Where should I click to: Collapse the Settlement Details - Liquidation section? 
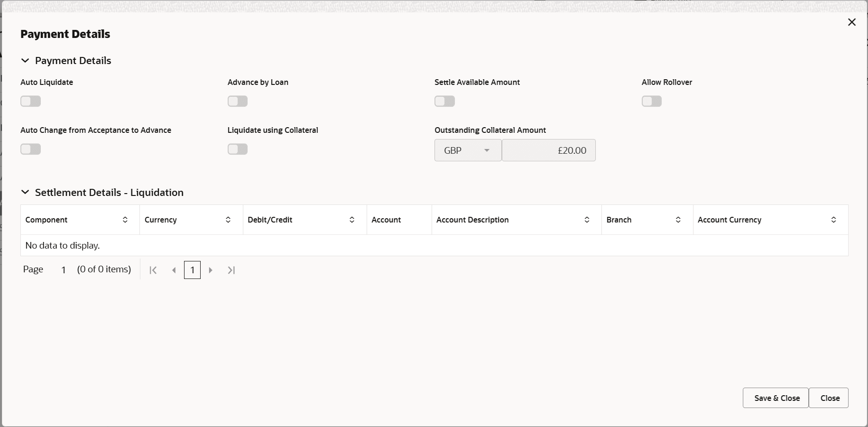25,193
